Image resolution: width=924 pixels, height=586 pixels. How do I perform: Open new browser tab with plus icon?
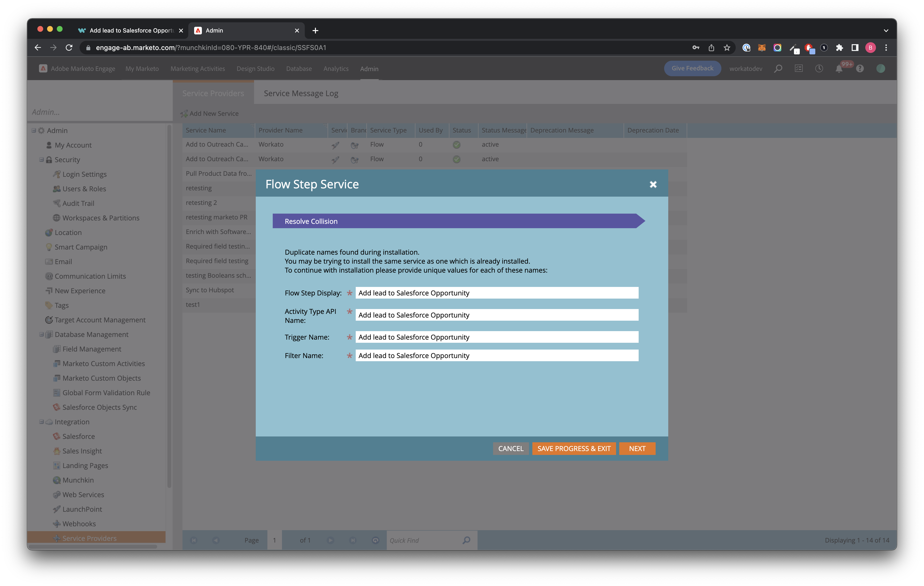315,30
